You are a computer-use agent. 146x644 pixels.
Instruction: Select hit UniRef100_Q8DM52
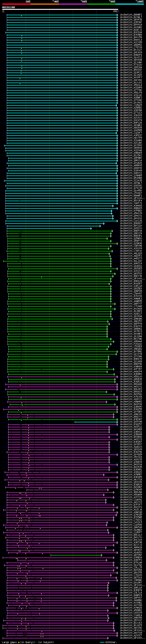pos(131,45)
